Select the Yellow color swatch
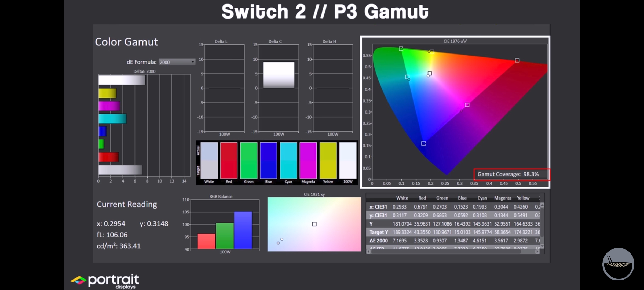 [x=328, y=160]
